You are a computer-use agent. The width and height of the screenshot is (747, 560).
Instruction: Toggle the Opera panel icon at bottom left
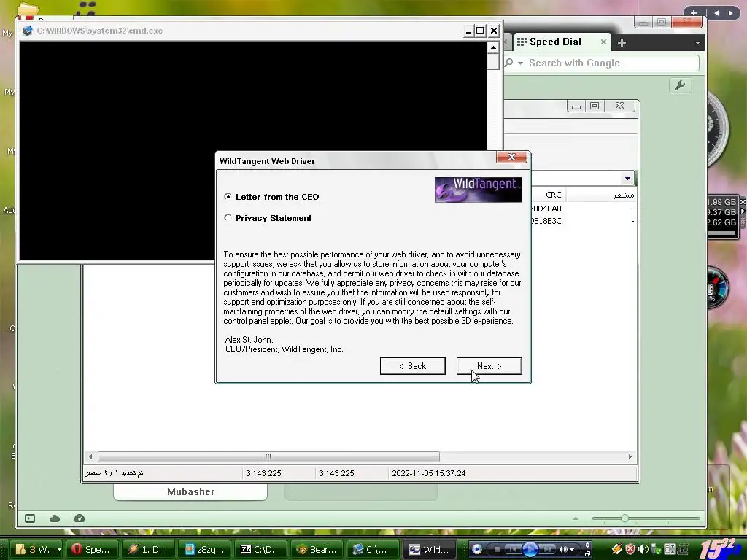coord(29,518)
